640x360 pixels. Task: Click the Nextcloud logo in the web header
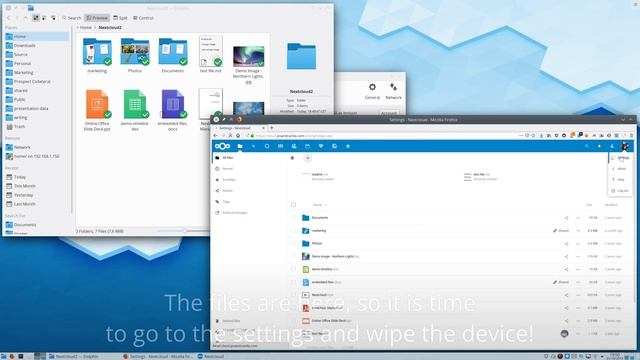click(x=222, y=146)
